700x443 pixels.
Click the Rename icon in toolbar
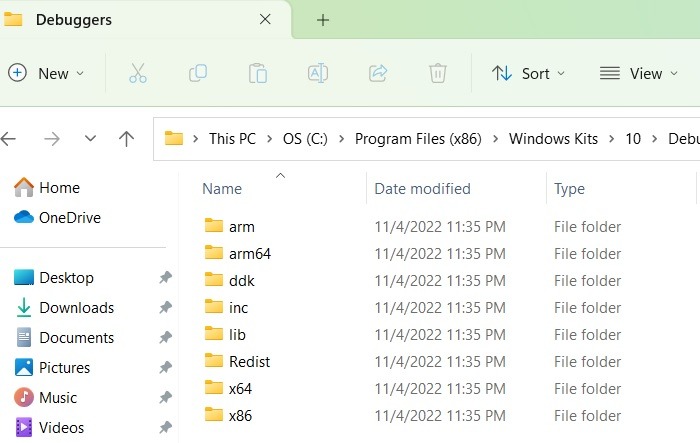tap(318, 73)
